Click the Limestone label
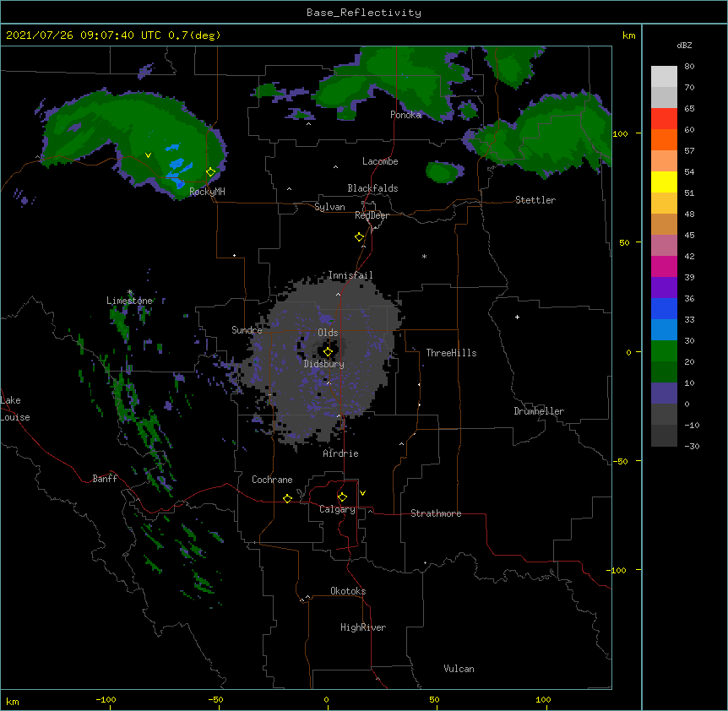Image resolution: width=728 pixels, height=711 pixels. pos(129,301)
